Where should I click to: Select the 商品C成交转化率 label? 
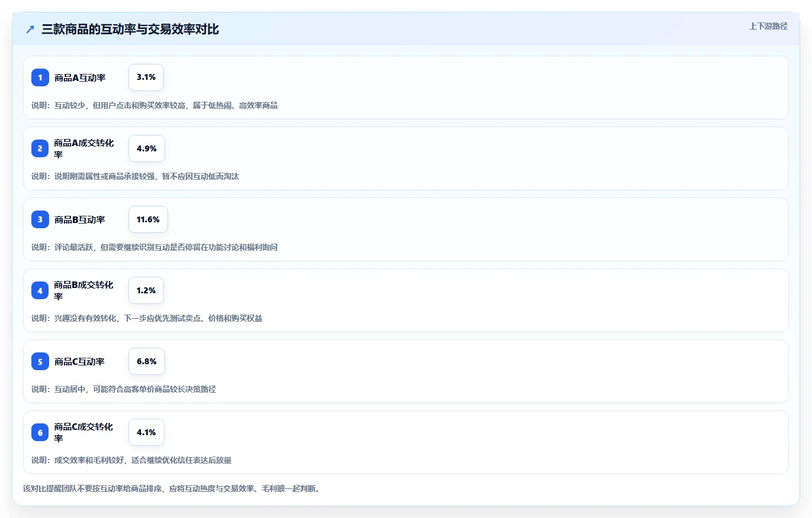point(84,432)
